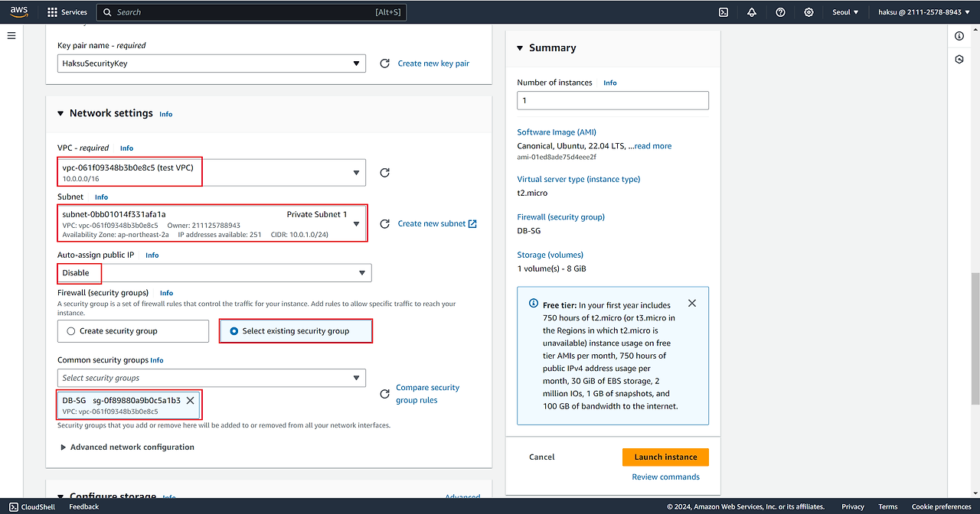The width and height of the screenshot is (980, 514).
Task: Open the Subnet dropdown
Action: click(x=212, y=224)
